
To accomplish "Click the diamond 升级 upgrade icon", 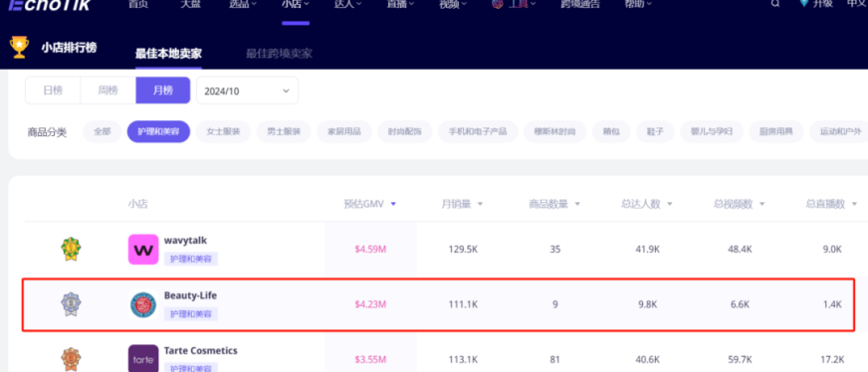I will coord(805,3).
